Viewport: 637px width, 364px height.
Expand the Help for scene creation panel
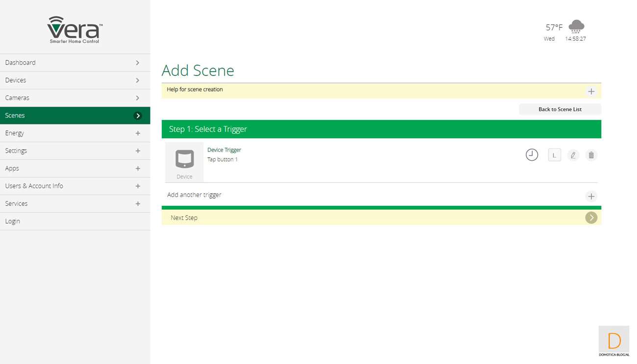pyautogui.click(x=591, y=92)
